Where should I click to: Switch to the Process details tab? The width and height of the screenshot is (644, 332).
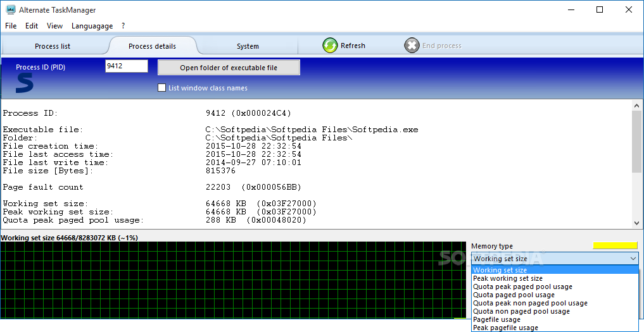(x=153, y=46)
